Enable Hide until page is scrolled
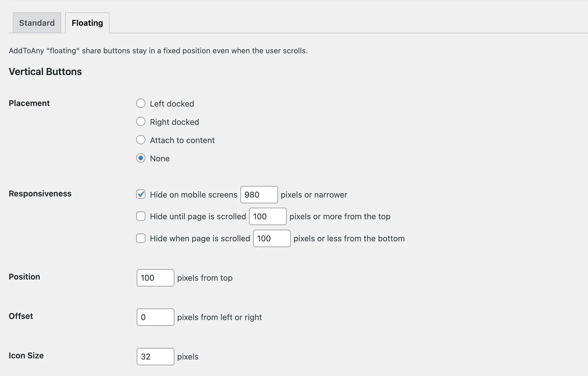This screenshot has height=376, width=588. [141, 216]
